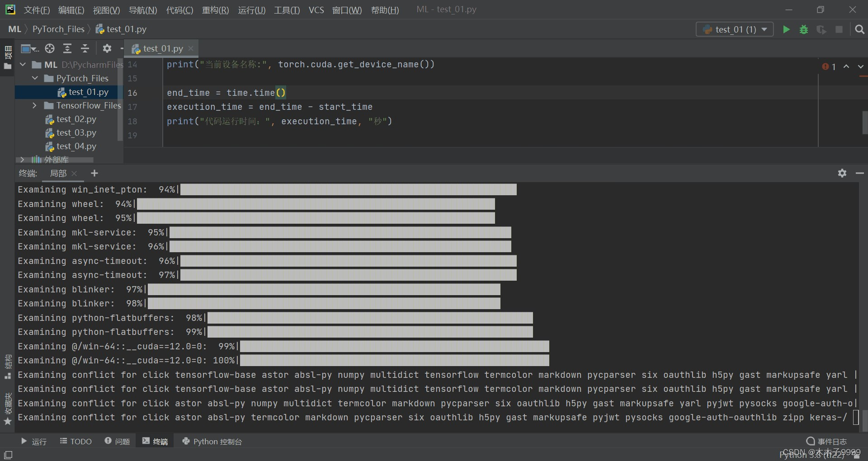Open the TODO tool window
Viewport: 868px width, 461px height.
75,442
